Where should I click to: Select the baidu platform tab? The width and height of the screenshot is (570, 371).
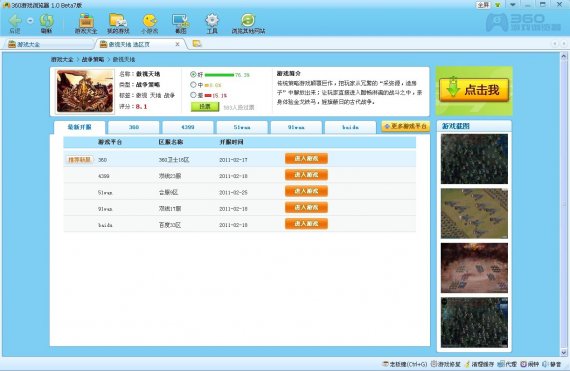tap(350, 127)
